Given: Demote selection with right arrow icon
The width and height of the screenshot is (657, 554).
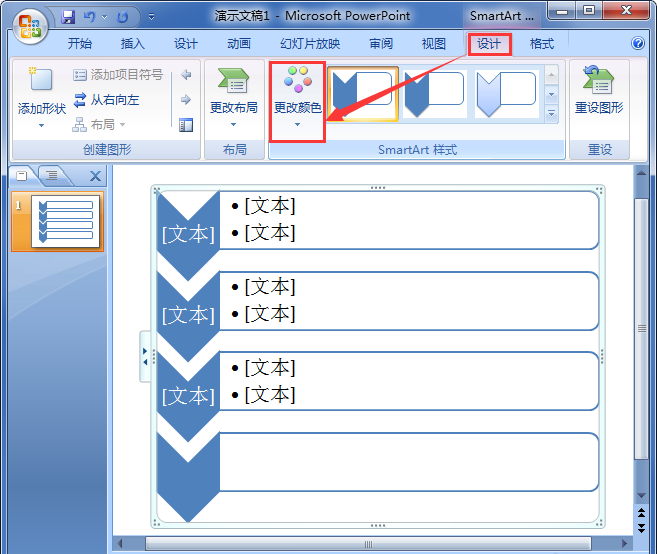Looking at the screenshot, I should [186, 100].
